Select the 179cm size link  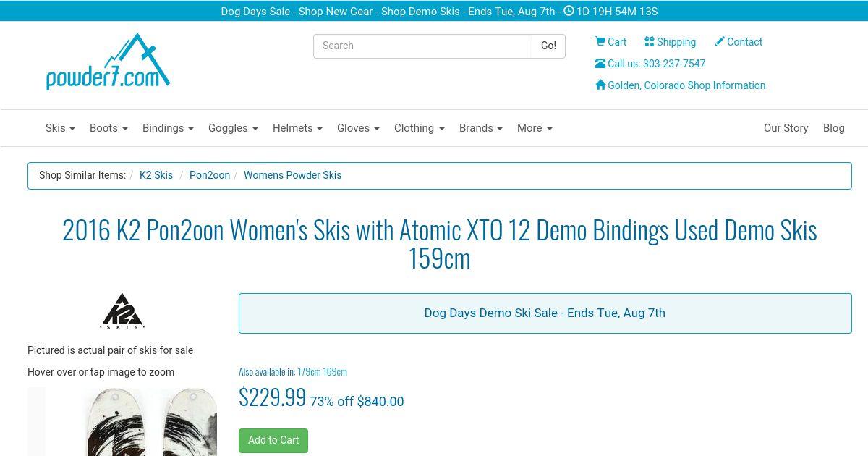click(309, 371)
